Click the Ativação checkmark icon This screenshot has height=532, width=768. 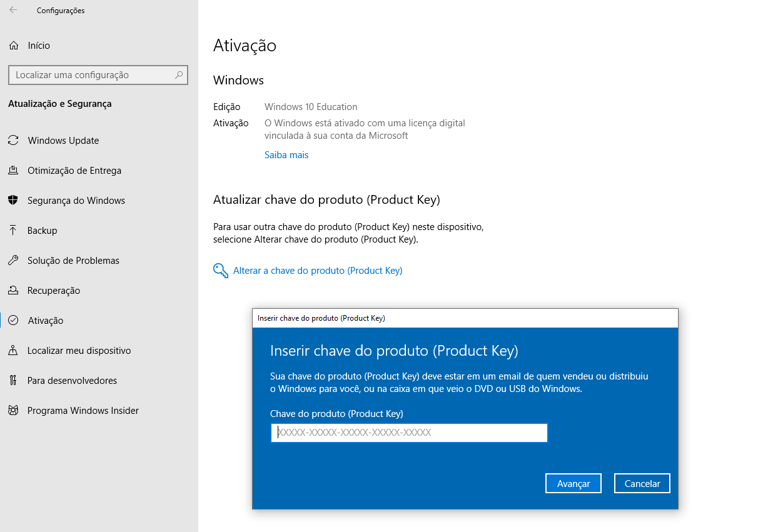[x=13, y=320]
